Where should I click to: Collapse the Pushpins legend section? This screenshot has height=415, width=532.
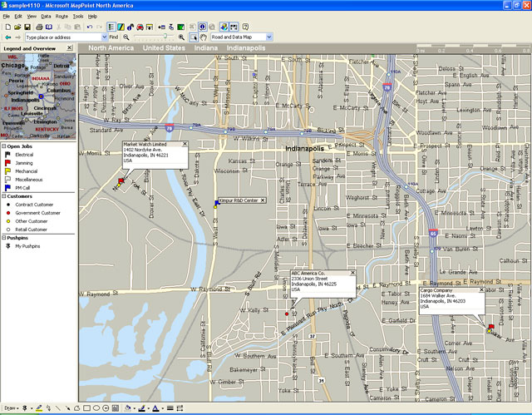point(4,238)
